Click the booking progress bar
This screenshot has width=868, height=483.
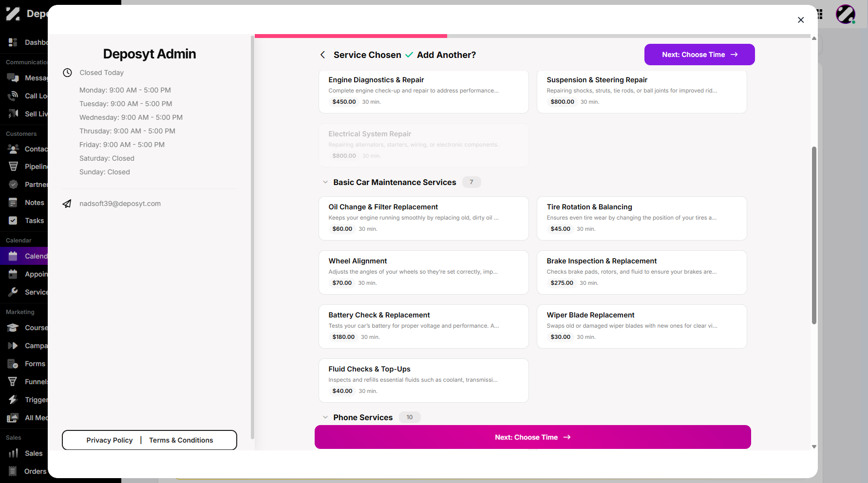click(532, 36)
